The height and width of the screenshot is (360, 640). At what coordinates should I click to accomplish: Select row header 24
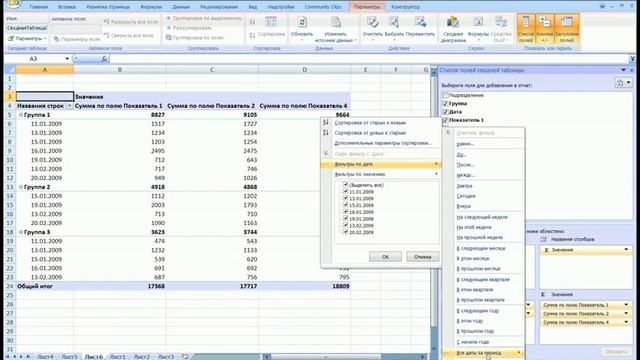pyautogui.click(x=9, y=286)
